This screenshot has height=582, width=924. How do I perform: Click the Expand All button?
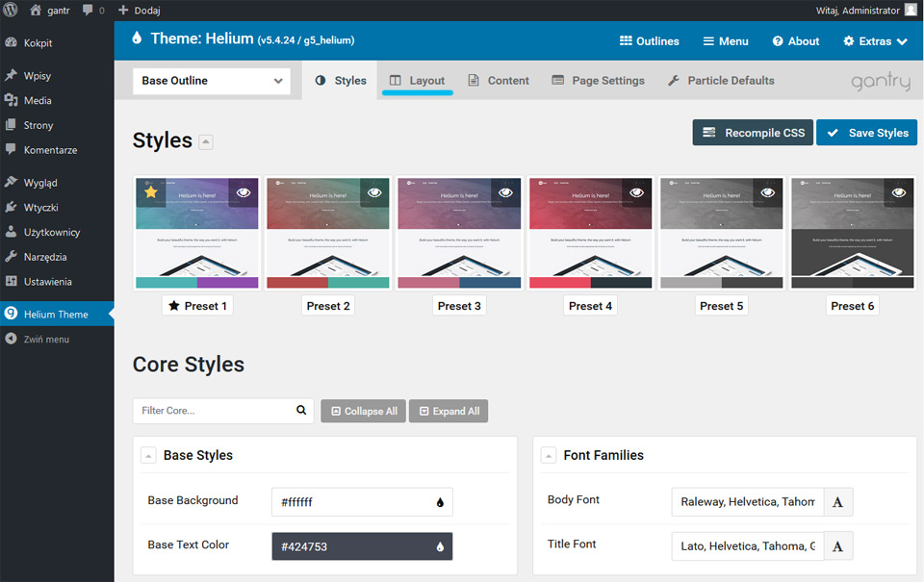tap(449, 411)
